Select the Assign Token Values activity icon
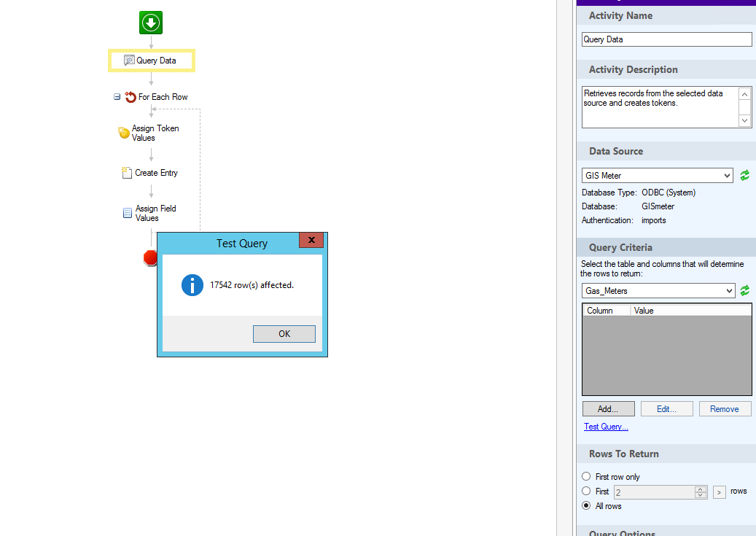 pyautogui.click(x=124, y=132)
